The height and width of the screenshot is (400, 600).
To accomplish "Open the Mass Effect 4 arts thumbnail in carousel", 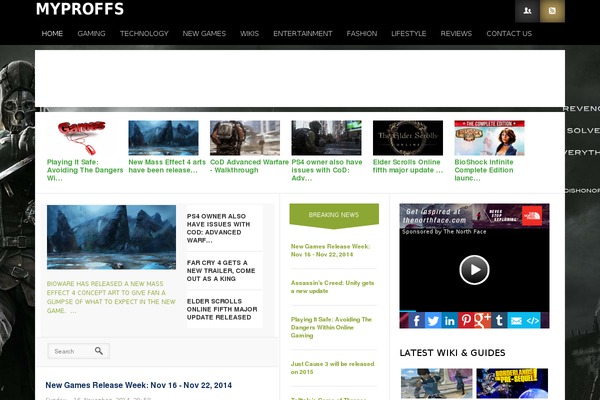I will (163, 138).
